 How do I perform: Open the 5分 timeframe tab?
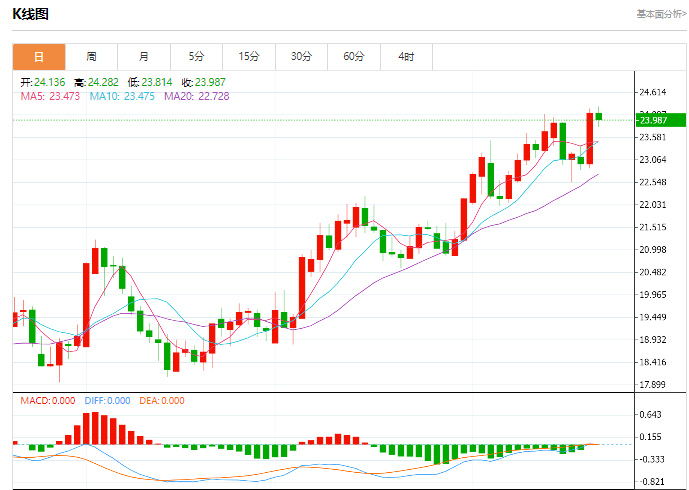pyautogui.click(x=196, y=57)
